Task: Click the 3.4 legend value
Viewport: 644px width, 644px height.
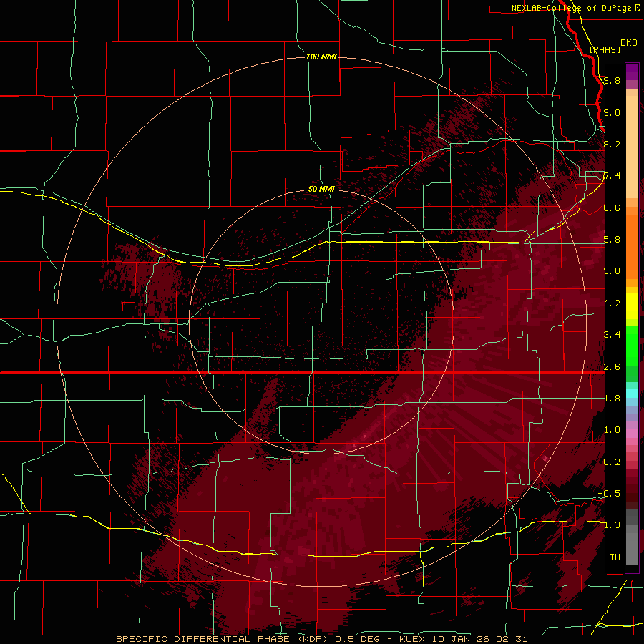Action: [x=612, y=334]
